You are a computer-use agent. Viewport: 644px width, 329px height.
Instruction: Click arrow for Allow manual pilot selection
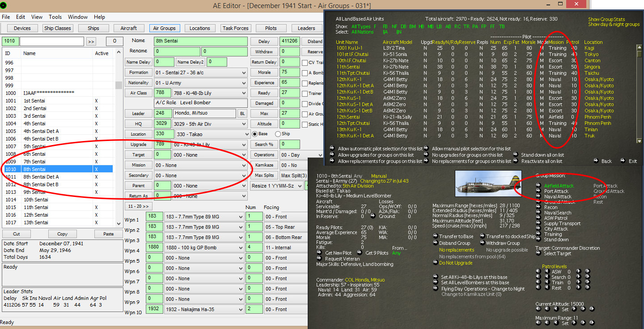point(427,148)
